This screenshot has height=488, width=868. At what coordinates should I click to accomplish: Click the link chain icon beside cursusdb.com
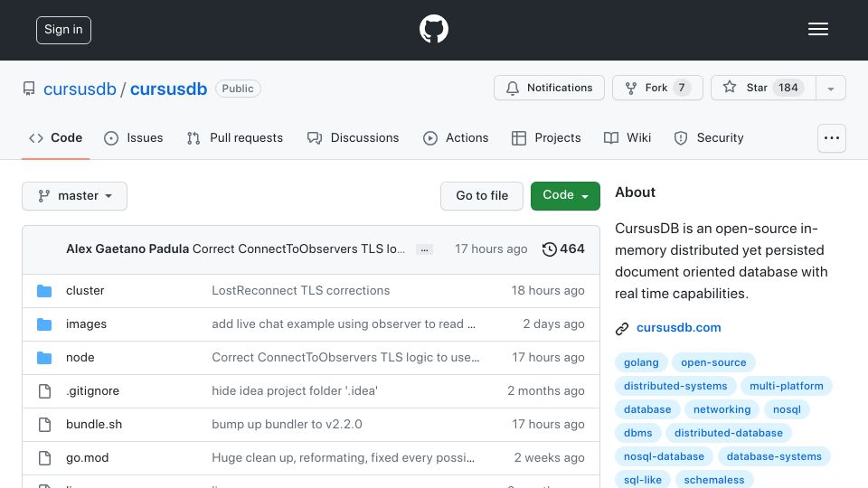pyautogui.click(x=622, y=329)
